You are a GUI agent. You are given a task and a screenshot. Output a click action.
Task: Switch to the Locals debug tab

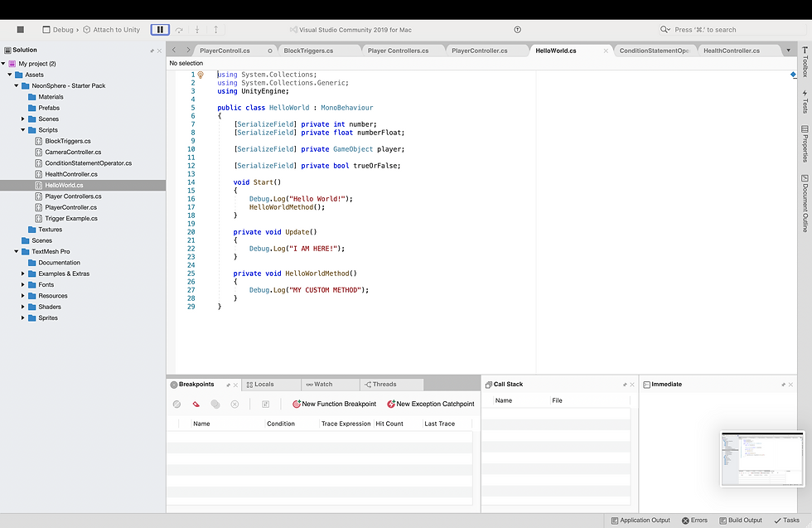[x=263, y=385]
